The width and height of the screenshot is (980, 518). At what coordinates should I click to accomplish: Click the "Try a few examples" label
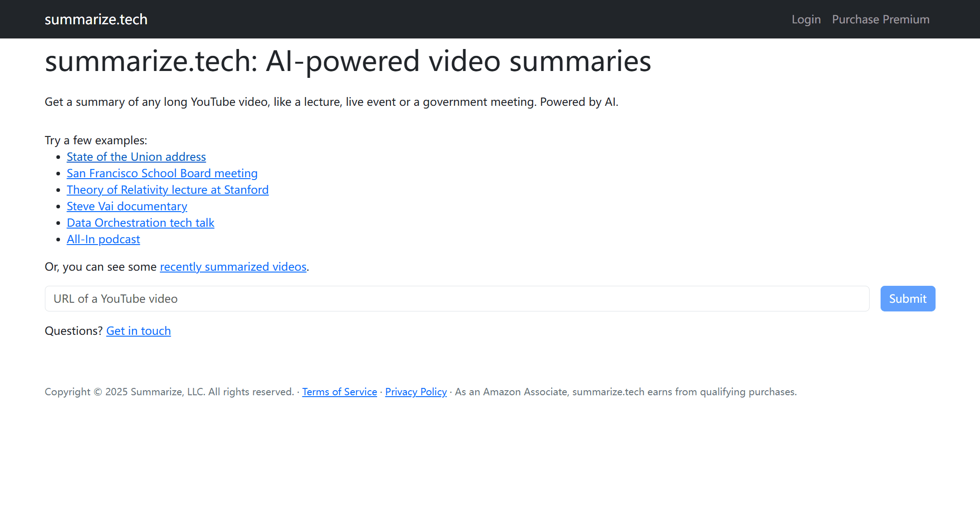point(96,140)
